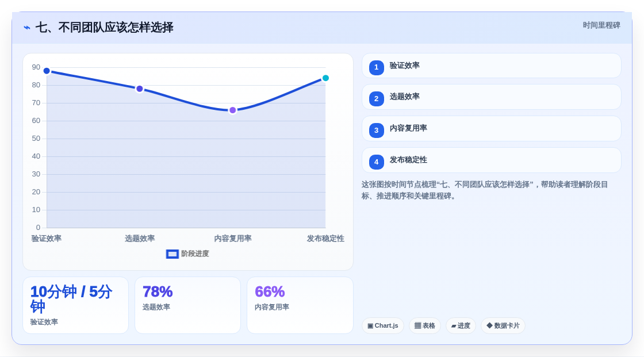
Task: Click the heading 七、不同团队应该怎样选择
Action: (x=104, y=28)
